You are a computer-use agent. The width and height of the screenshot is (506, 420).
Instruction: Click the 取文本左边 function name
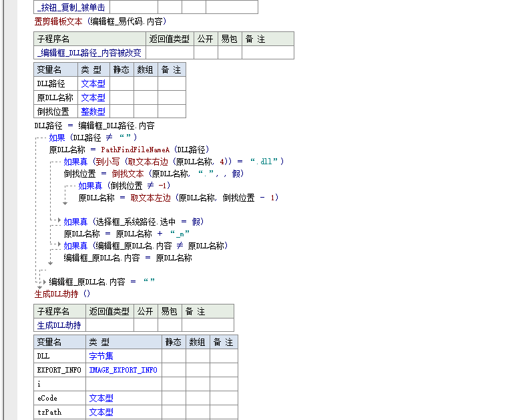point(150,198)
